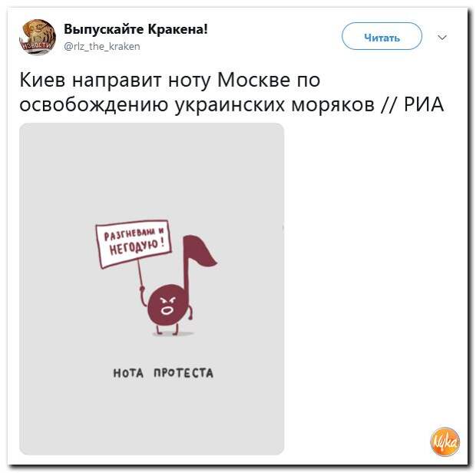
Task: Click the orange watermark logo in the corner
Action: click(445, 442)
